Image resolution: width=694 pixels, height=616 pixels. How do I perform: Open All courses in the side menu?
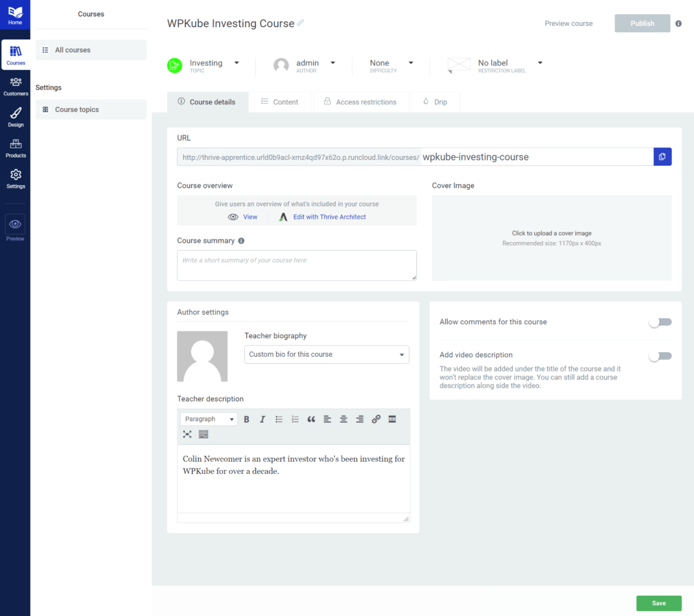(x=91, y=50)
